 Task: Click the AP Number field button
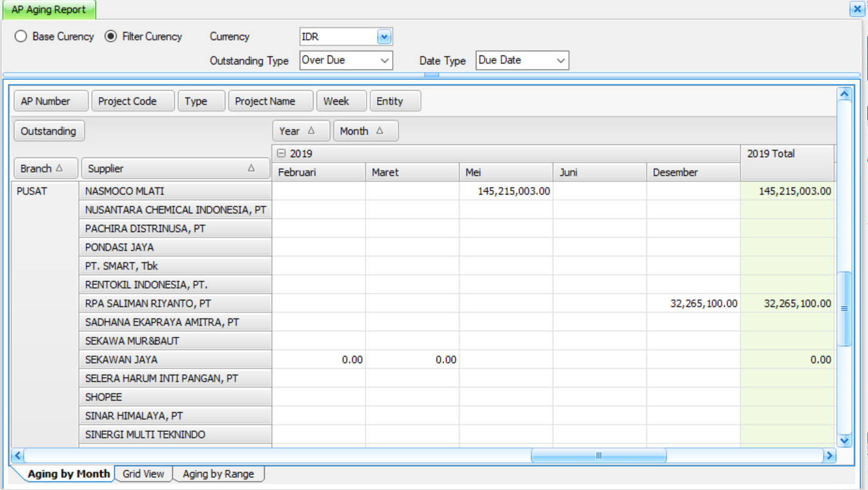(51, 101)
